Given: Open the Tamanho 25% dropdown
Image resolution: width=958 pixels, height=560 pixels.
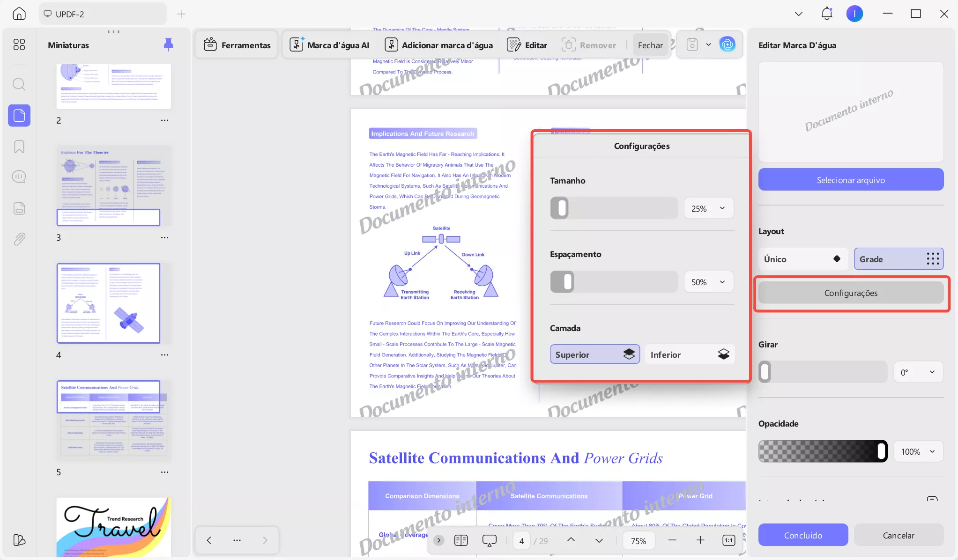Looking at the screenshot, I should pyautogui.click(x=708, y=208).
